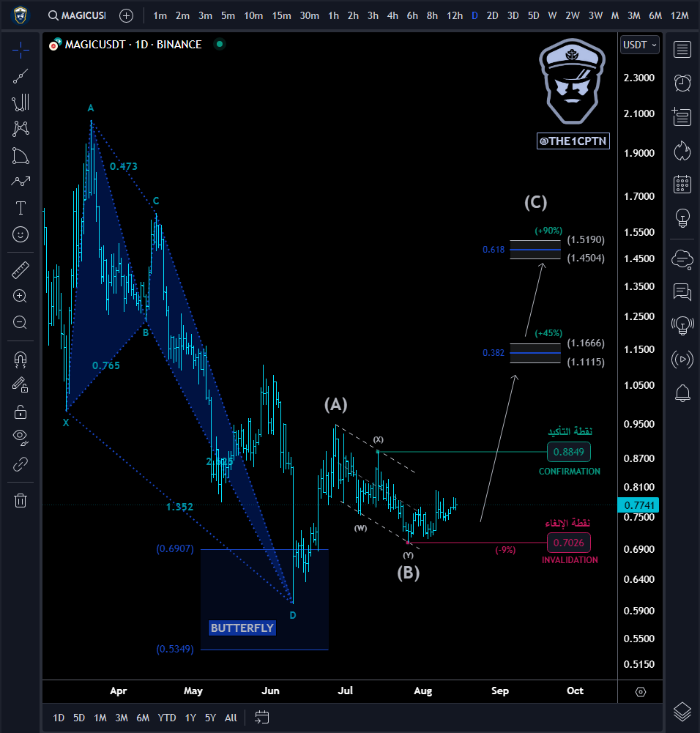Click the zoom in tool

pos(20,296)
